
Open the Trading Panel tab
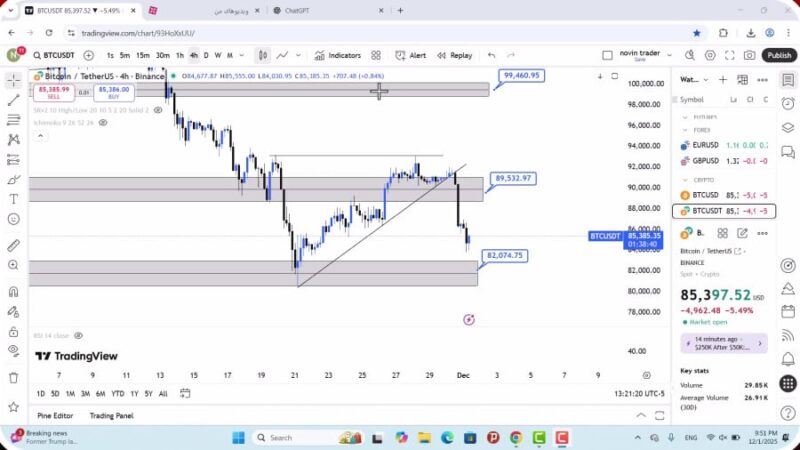click(x=111, y=415)
